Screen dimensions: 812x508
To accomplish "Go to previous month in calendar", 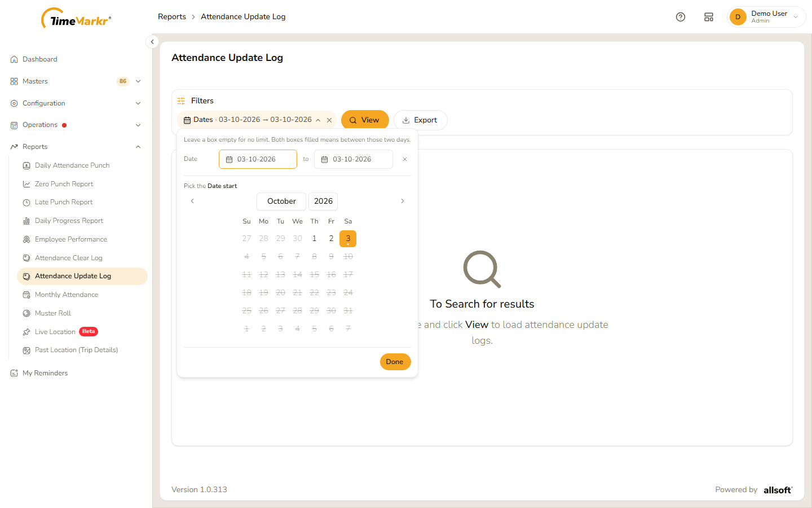I will 192,201.
